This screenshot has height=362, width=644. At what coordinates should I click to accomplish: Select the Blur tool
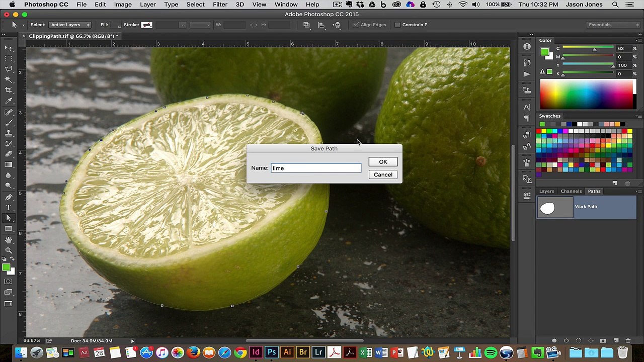click(x=9, y=176)
